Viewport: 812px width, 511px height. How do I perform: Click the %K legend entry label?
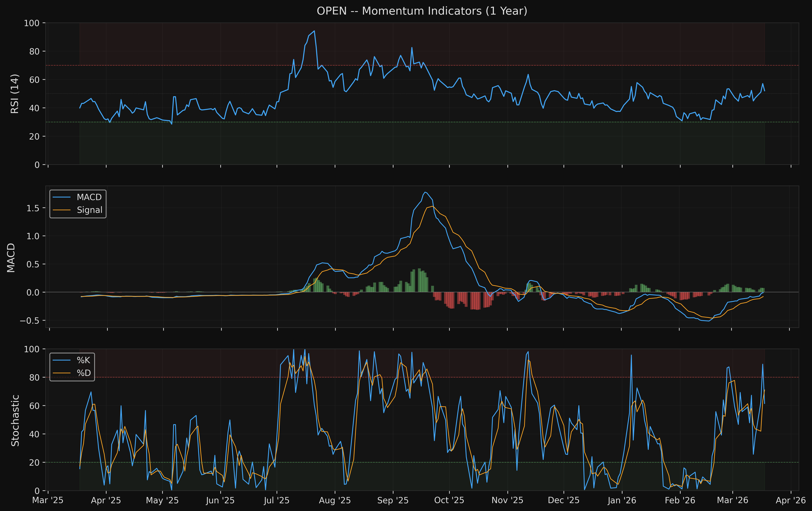[x=83, y=360]
